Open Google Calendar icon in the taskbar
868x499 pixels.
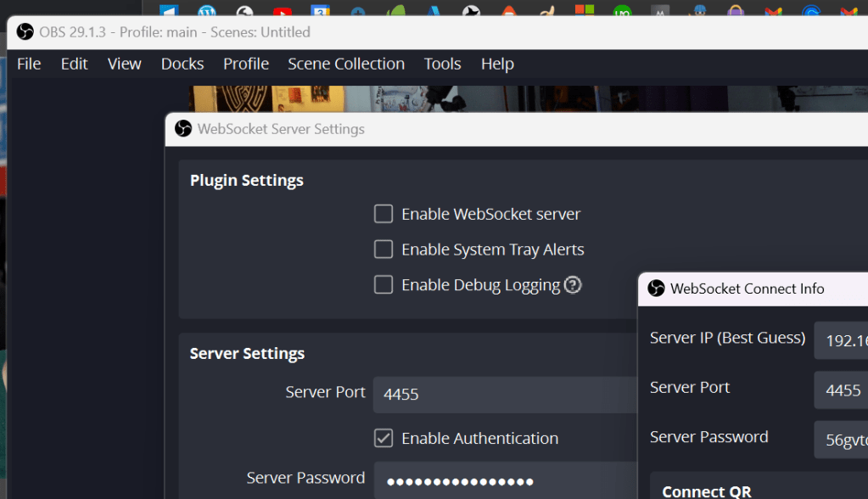point(320,10)
